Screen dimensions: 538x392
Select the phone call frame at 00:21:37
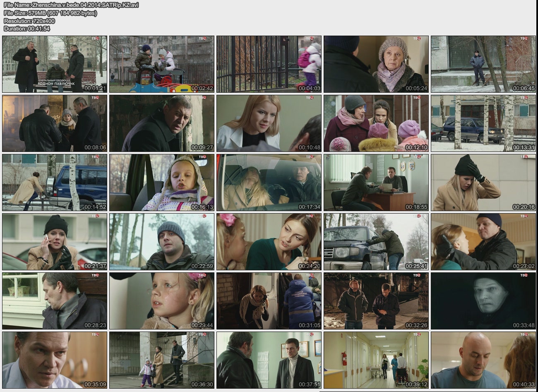(x=55, y=242)
